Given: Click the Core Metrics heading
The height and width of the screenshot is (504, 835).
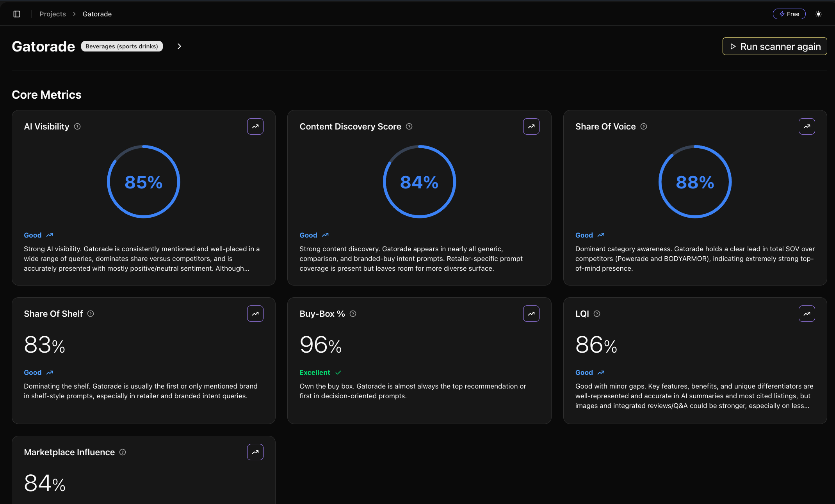Looking at the screenshot, I should [x=46, y=95].
